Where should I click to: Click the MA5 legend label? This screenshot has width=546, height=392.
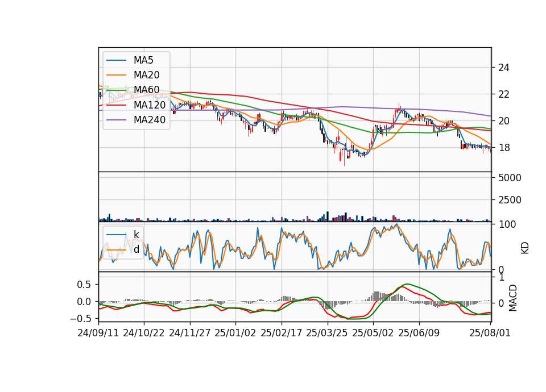pyautogui.click(x=143, y=60)
